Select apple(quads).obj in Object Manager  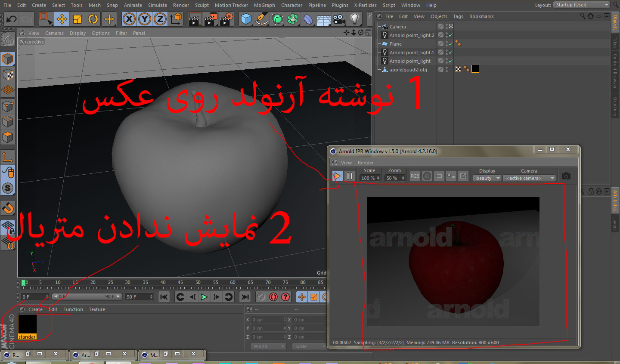pos(408,70)
